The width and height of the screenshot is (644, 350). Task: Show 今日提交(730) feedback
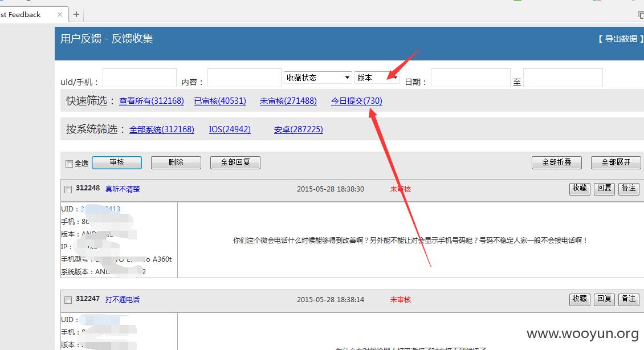[x=357, y=101]
